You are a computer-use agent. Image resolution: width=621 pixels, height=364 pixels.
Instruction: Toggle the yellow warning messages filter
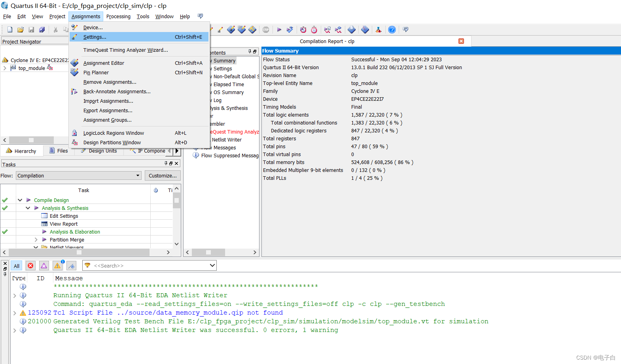(58, 266)
